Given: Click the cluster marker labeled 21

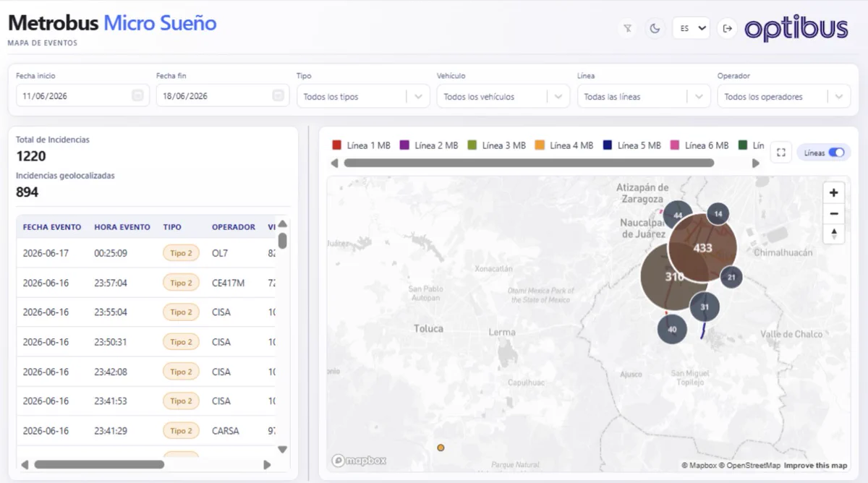Looking at the screenshot, I should pyautogui.click(x=731, y=277).
